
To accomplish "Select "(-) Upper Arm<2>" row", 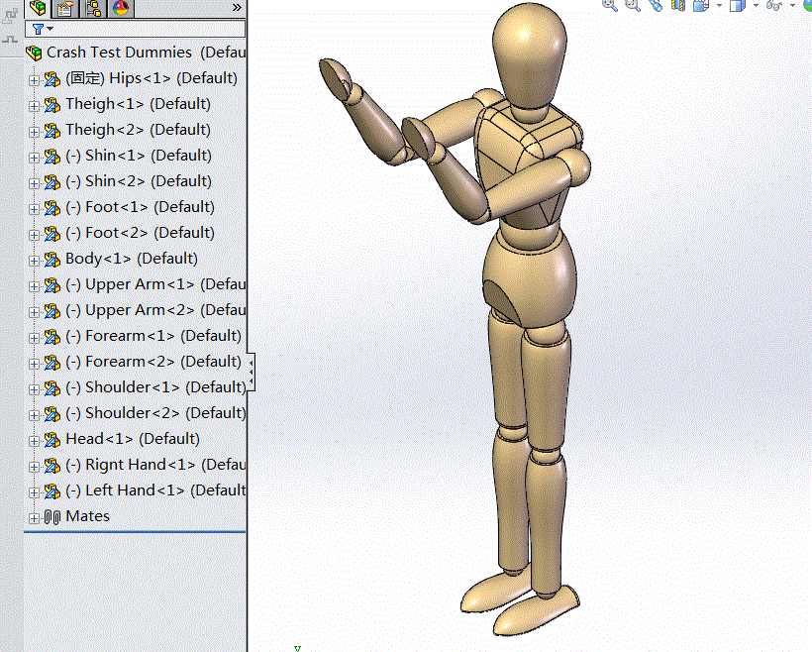I will 155,310.
